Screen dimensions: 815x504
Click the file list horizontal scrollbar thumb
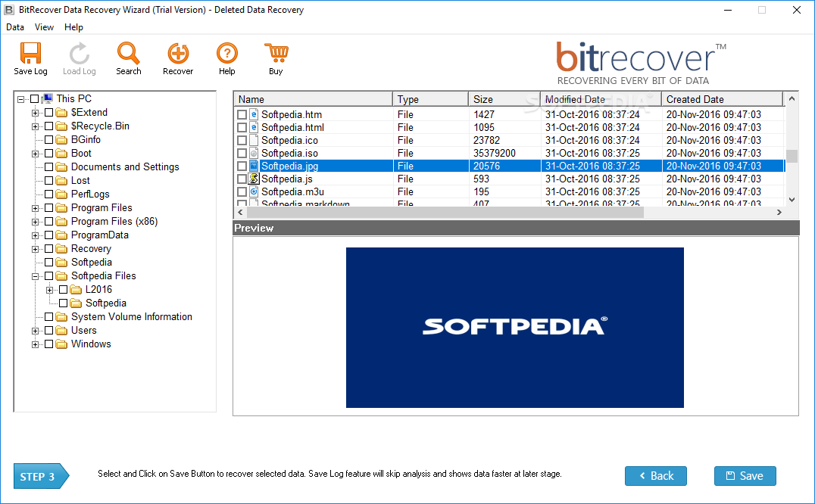pyautogui.click(x=445, y=213)
